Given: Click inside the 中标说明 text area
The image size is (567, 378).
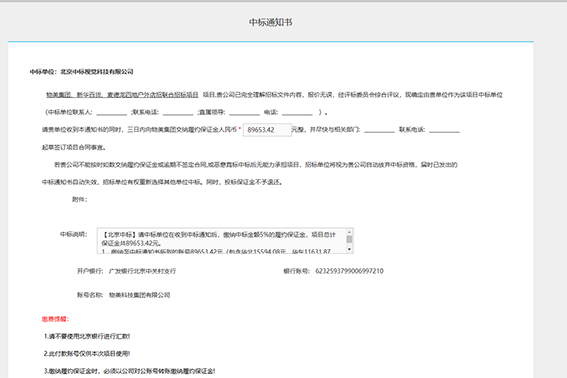Looking at the screenshot, I should coord(221,241).
